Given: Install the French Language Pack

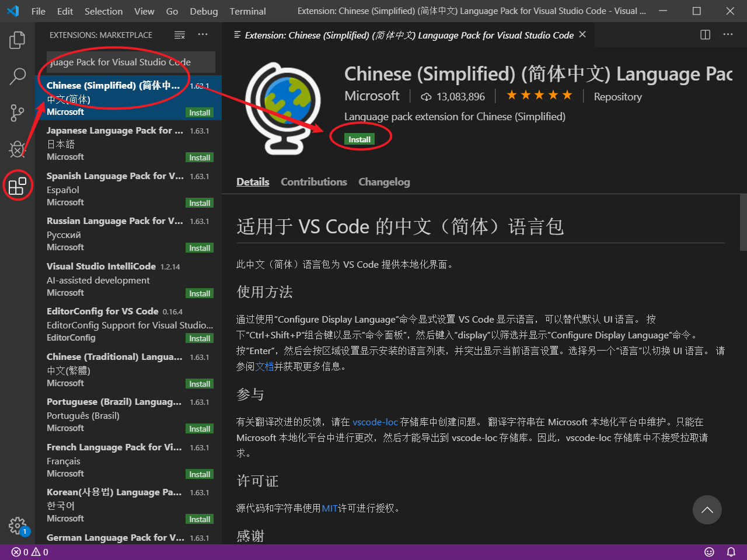Looking at the screenshot, I should (200, 474).
